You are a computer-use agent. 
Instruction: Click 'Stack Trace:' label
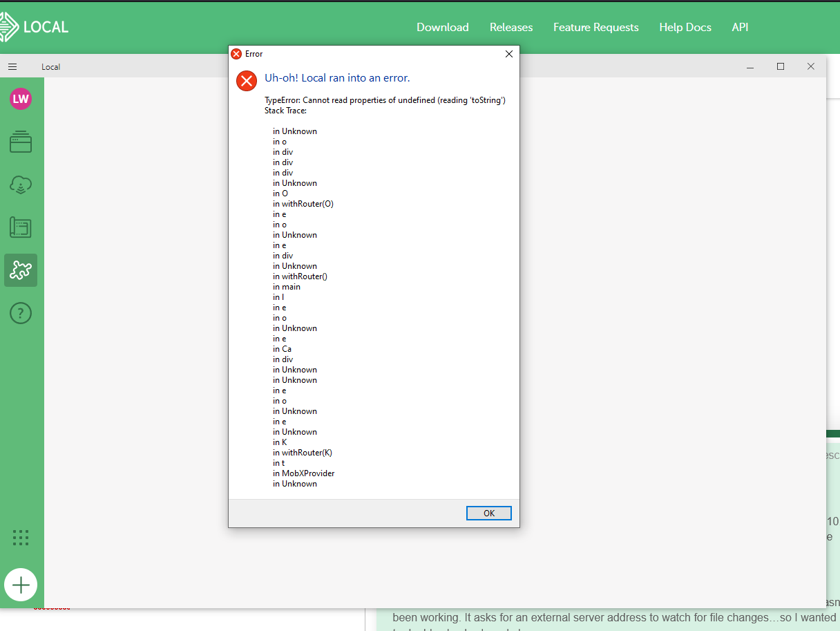point(285,111)
